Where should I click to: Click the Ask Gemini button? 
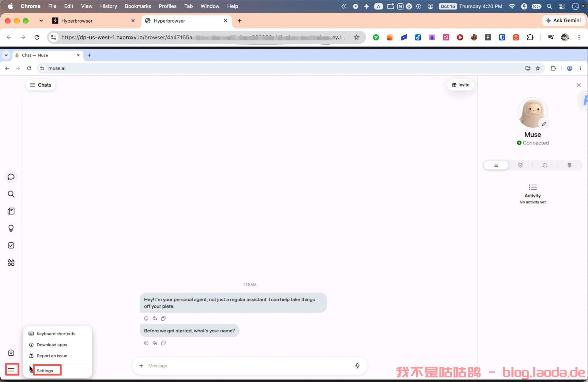coord(563,21)
